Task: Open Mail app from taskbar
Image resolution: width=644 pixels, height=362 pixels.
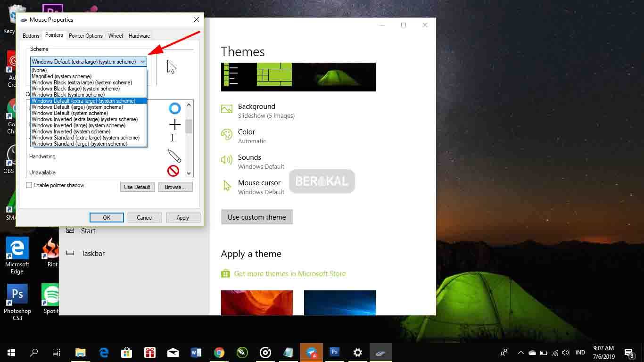Action: [x=173, y=353]
